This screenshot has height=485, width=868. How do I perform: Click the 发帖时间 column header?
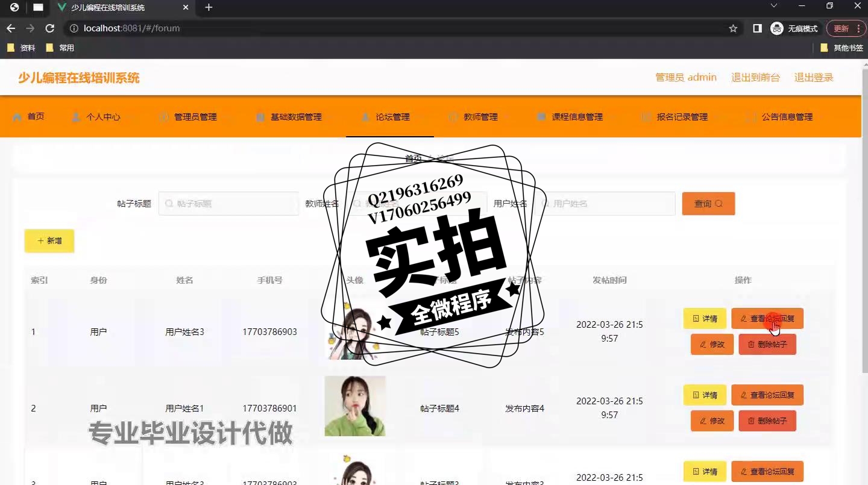(x=609, y=280)
